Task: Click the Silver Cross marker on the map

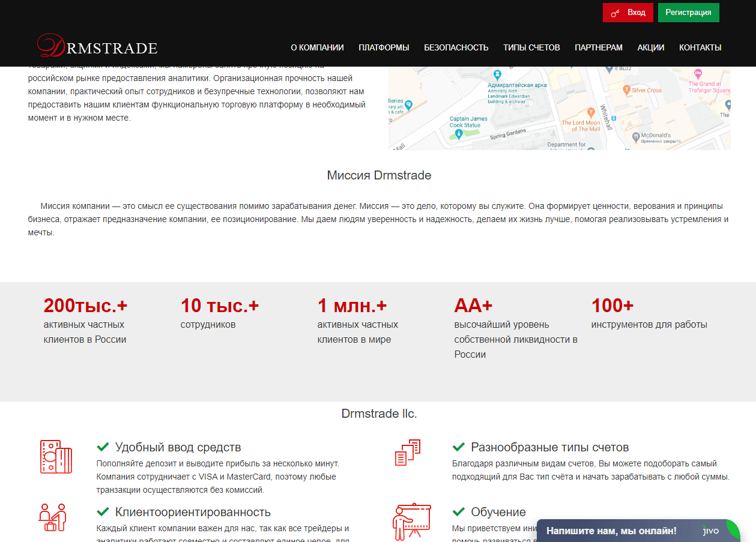Action: pyautogui.click(x=626, y=90)
